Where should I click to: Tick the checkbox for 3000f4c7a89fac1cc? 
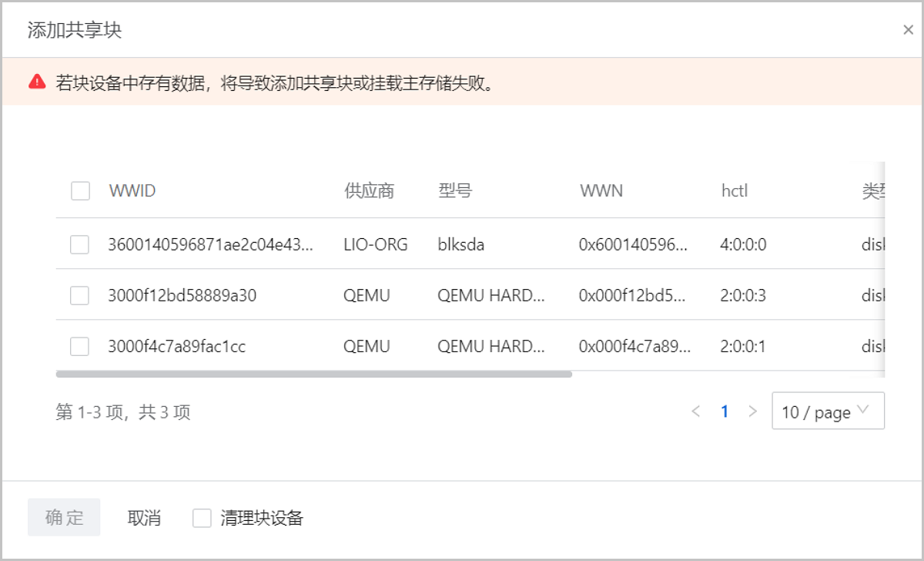click(x=80, y=347)
